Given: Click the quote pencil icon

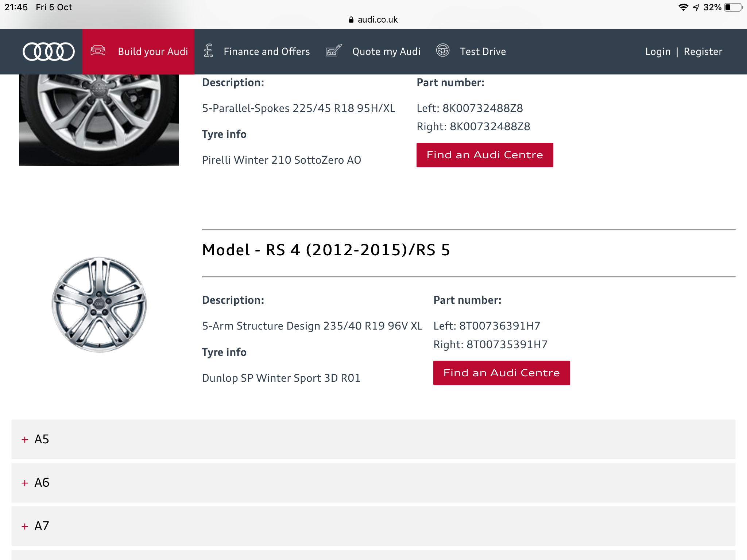Looking at the screenshot, I should click(x=333, y=51).
